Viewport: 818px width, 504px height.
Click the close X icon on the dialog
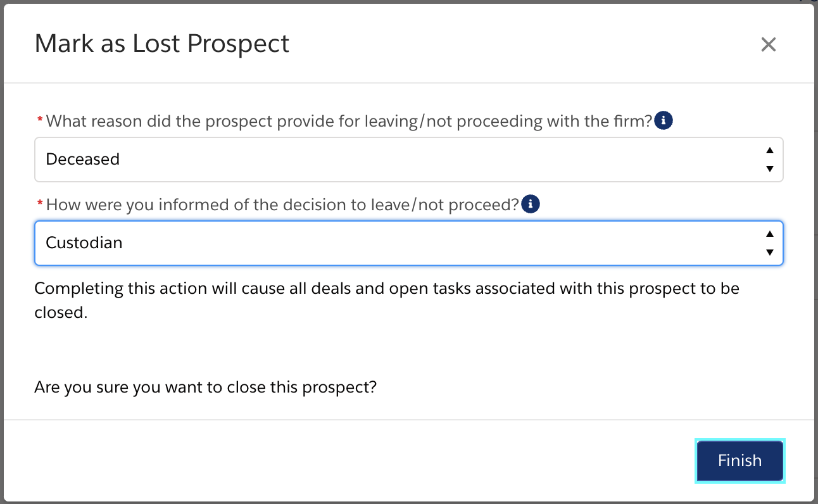pos(768,44)
